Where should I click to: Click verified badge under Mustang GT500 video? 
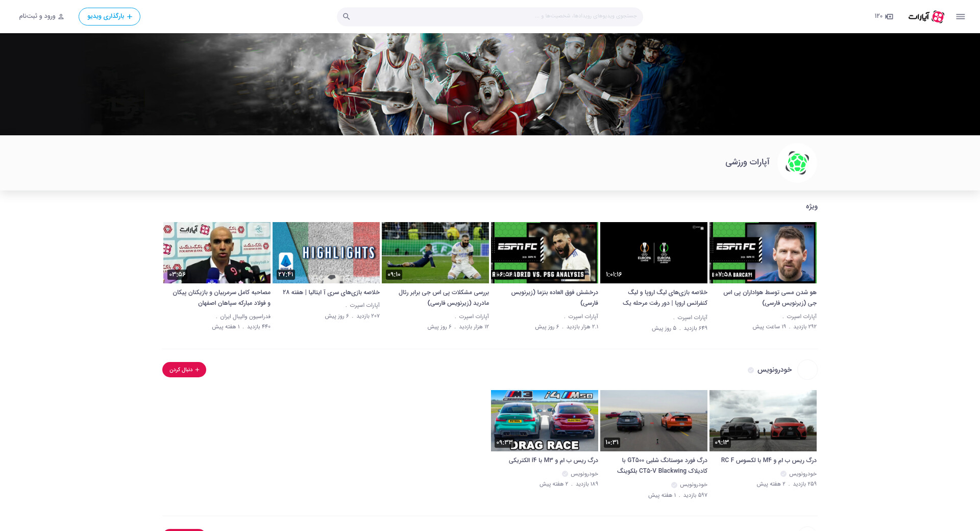[674, 485]
